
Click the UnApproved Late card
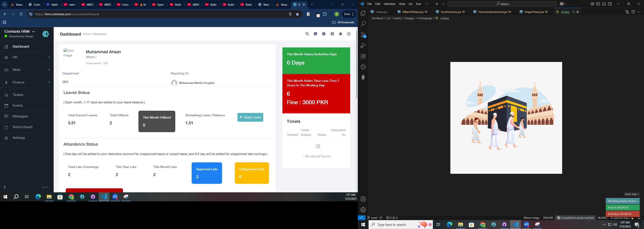click(x=252, y=173)
